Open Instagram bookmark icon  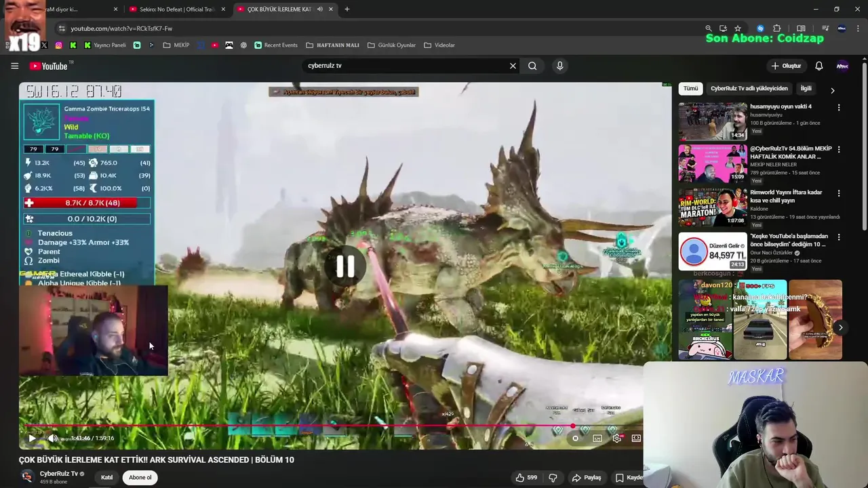(59, 45)
